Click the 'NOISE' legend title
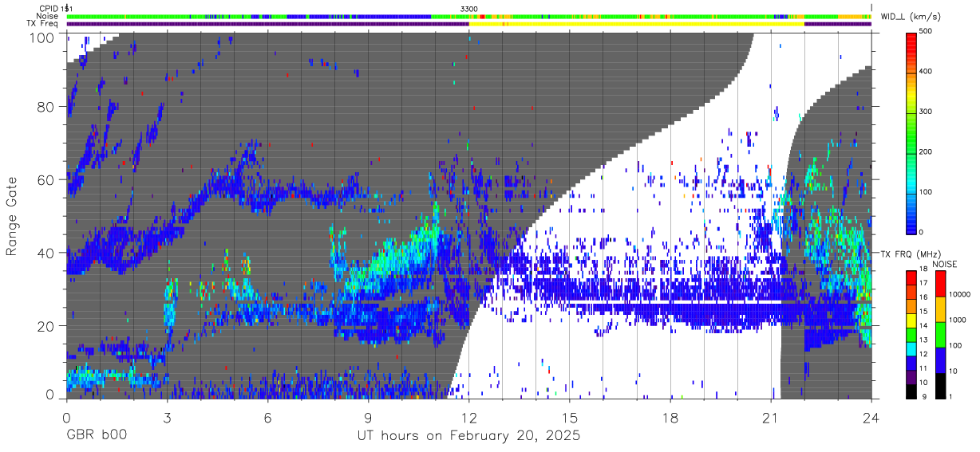Screen dimensions: 980x452 945,264
